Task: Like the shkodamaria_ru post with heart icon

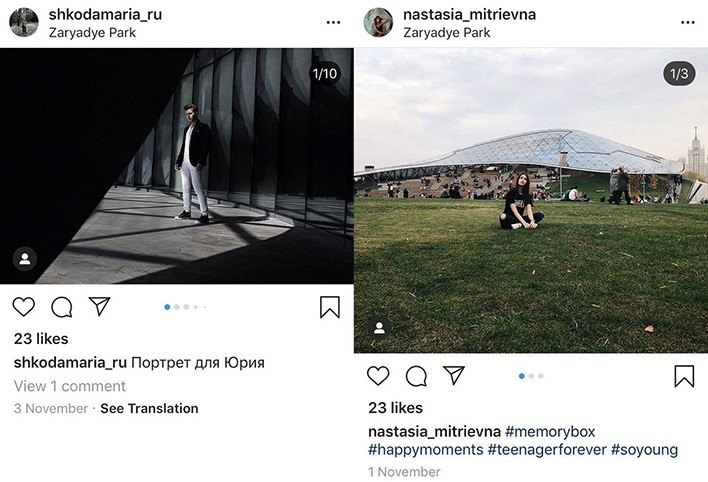Action: coord(23,307)
